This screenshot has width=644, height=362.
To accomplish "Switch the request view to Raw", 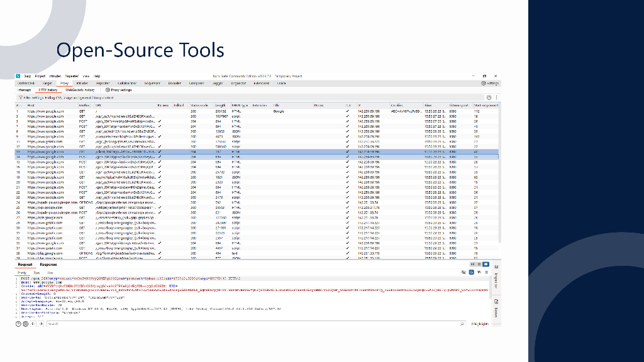I will (37, 273).
